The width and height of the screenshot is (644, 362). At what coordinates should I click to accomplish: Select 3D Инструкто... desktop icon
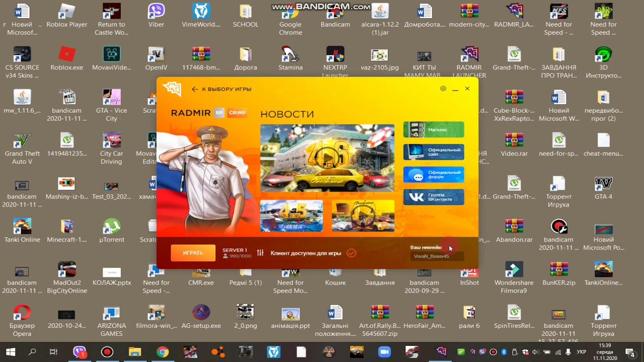coord(603,63)
